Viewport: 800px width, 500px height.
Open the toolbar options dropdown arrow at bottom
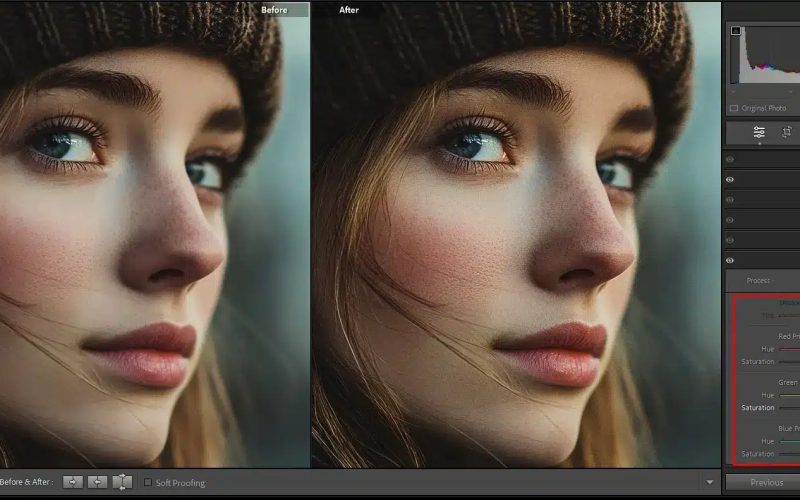pyautogui.click(x=710, y=482)
